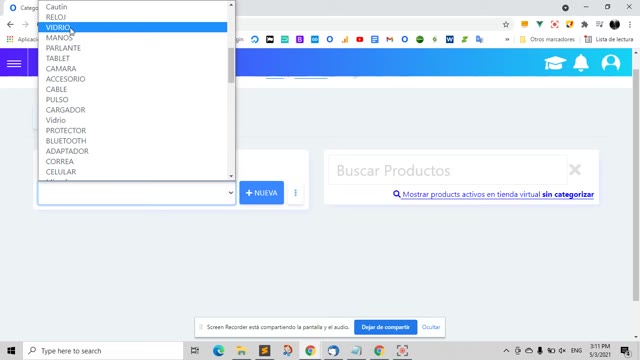This screenshot has height=360, width=640.
Task: Select BLUETOOTH category option
Action: 133,141
